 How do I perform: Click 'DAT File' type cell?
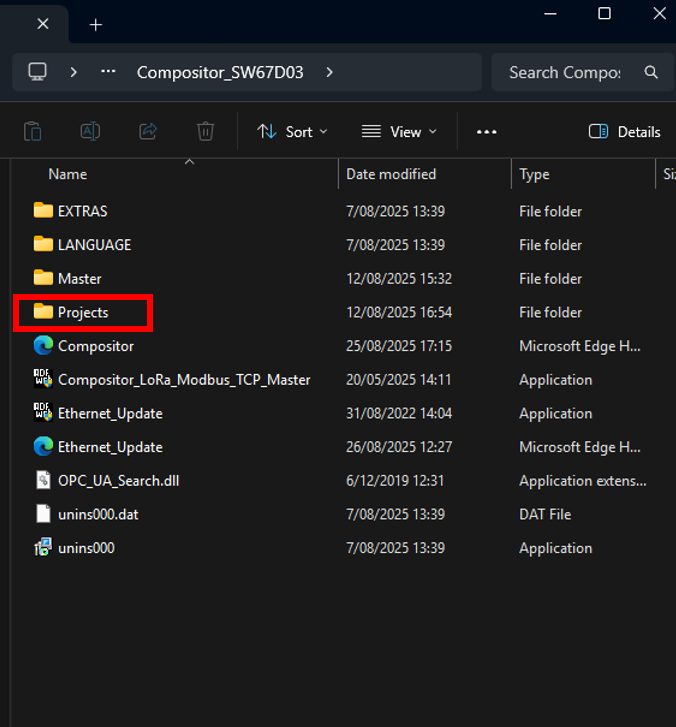(x=545, y=515)
